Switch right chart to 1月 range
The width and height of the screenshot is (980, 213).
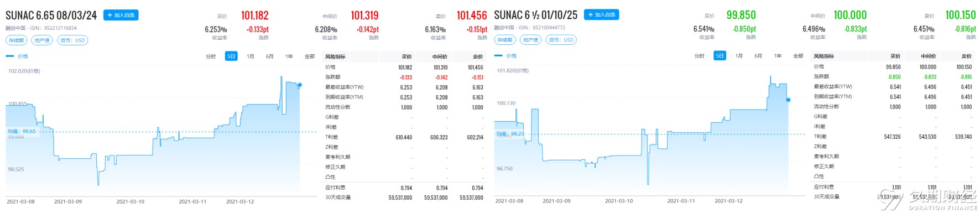pos(739,56)
